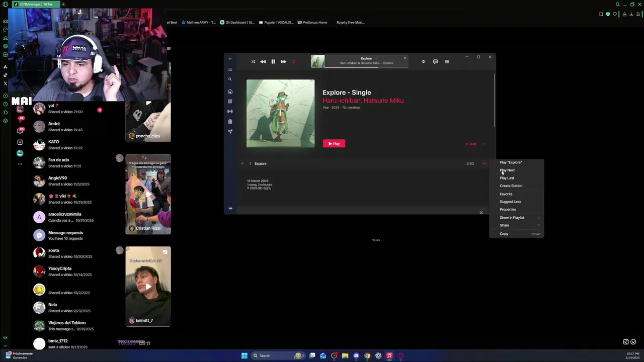The width and height of the screenshot is (644, 362).
Task: Toggle shuffle in the music player
Action: click(x=253, y=62)
